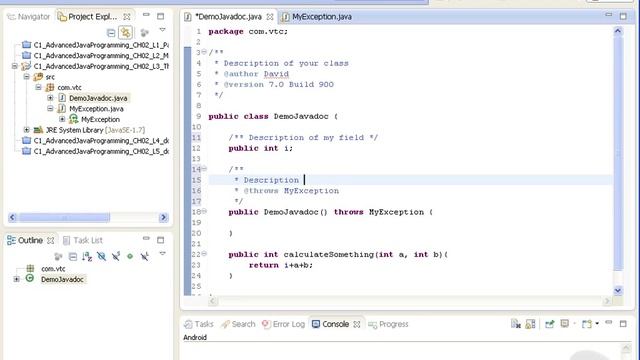
Task: Select com.vtc in the Outline
Action: 53,269
